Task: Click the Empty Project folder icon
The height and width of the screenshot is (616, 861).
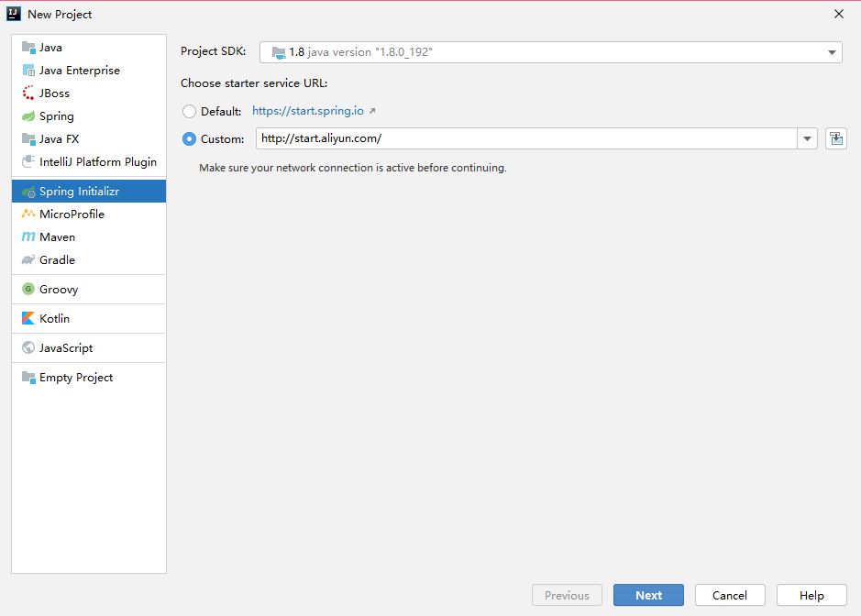Action: click(28, 378)
